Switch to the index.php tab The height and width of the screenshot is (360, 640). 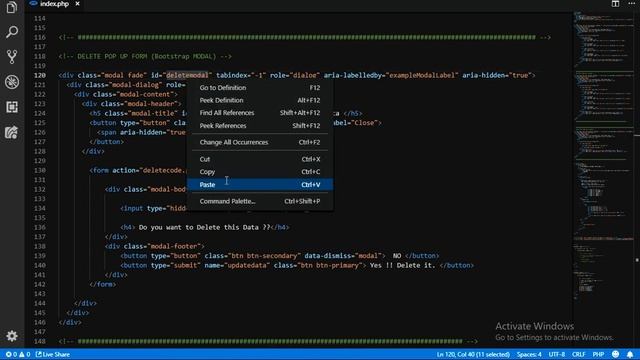54,4
